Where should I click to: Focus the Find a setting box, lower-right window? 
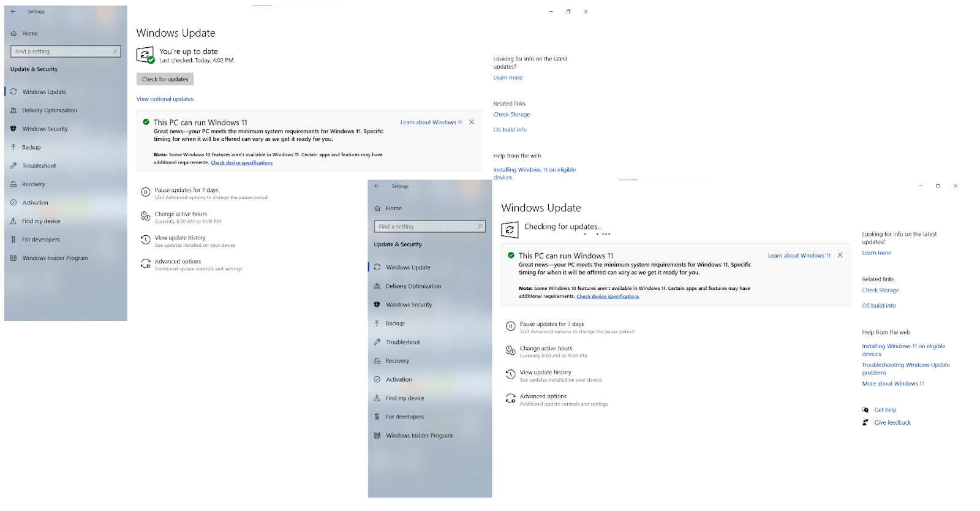click(x=430, y=227)
